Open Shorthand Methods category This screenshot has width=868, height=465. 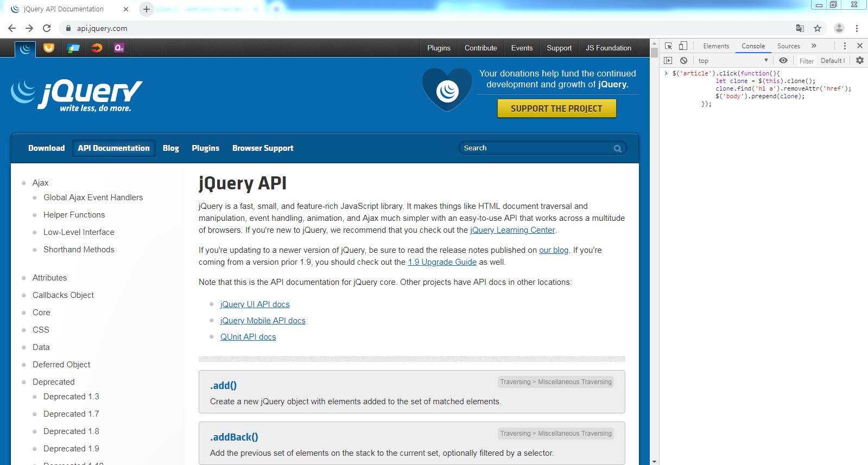tap(79, 250)
